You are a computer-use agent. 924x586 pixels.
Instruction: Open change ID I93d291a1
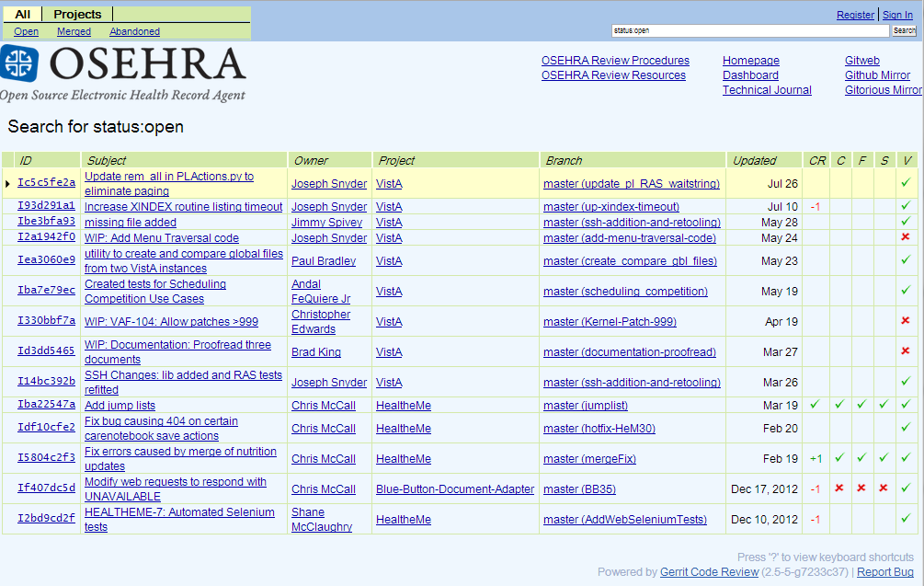click(46, 206)
